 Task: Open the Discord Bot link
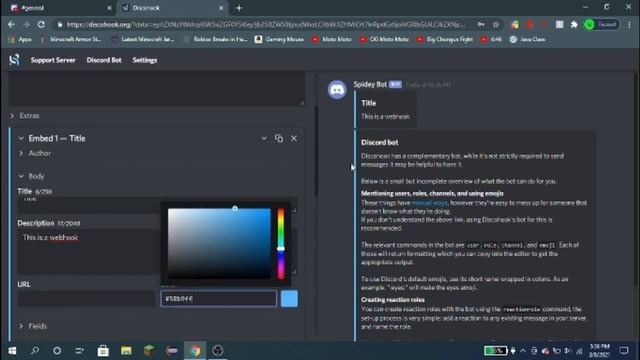(104, 60)
